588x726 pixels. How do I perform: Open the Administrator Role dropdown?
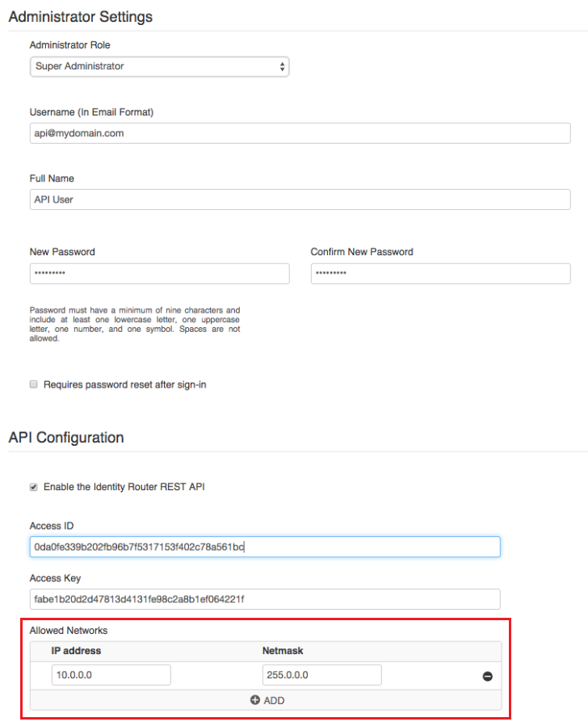159,66
